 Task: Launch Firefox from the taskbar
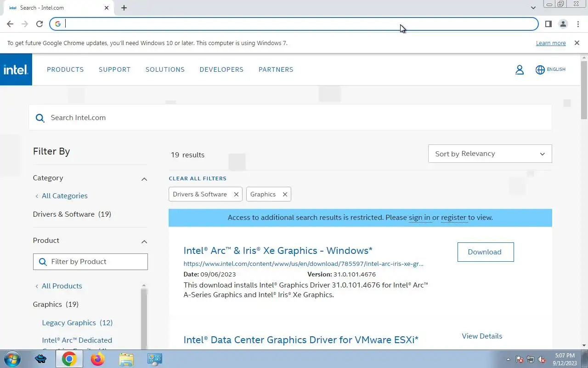coord(97,359)
